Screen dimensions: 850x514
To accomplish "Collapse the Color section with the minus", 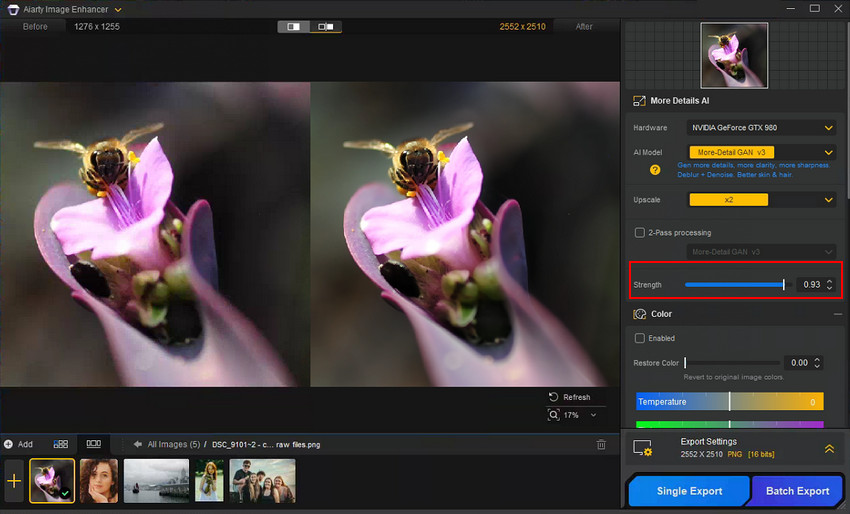I will tap(838, 314).
